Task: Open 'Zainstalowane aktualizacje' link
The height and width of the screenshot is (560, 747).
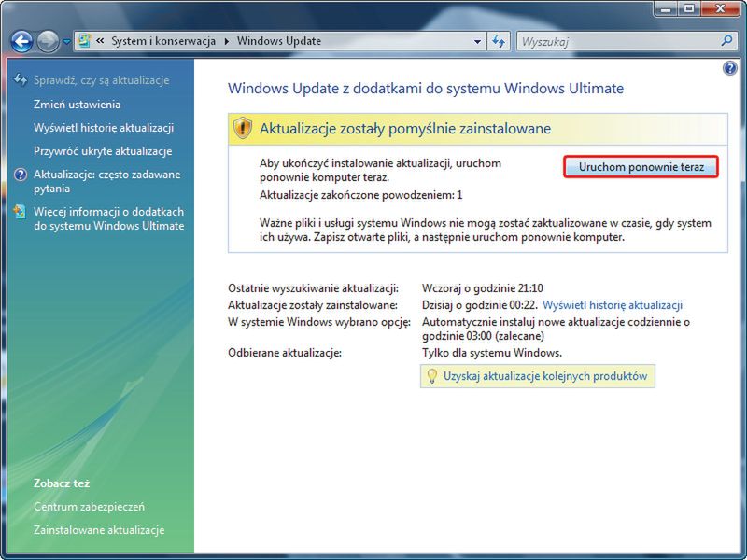Action: tap(99, 530)
